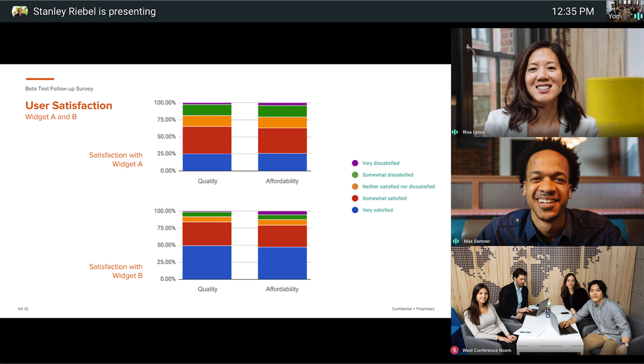Click the User Satisfaction slide title
This screenshot has height=364, width=644.
coord(69,105)
